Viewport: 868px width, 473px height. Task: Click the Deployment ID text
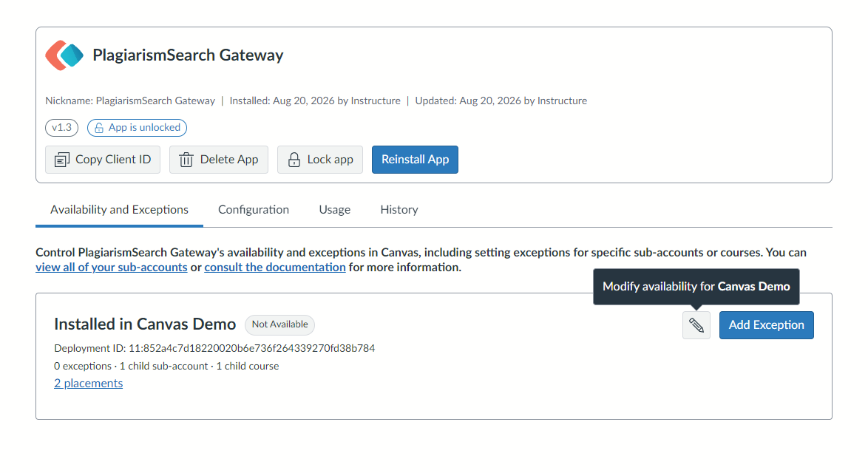214,349
